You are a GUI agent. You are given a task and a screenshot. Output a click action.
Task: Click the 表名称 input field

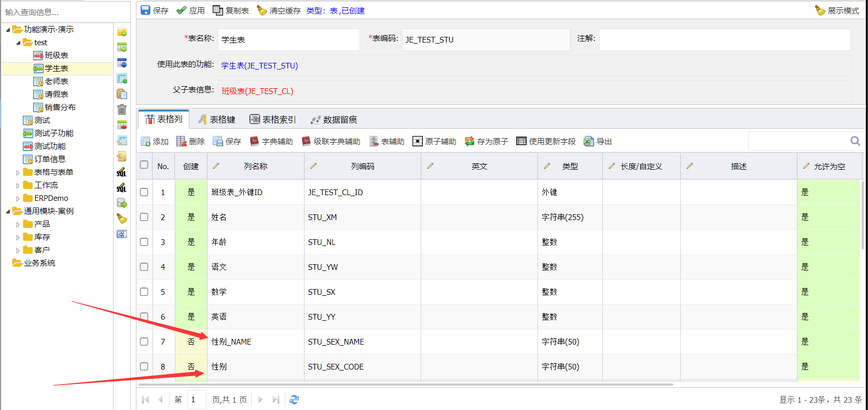click(x=289, y=39)
